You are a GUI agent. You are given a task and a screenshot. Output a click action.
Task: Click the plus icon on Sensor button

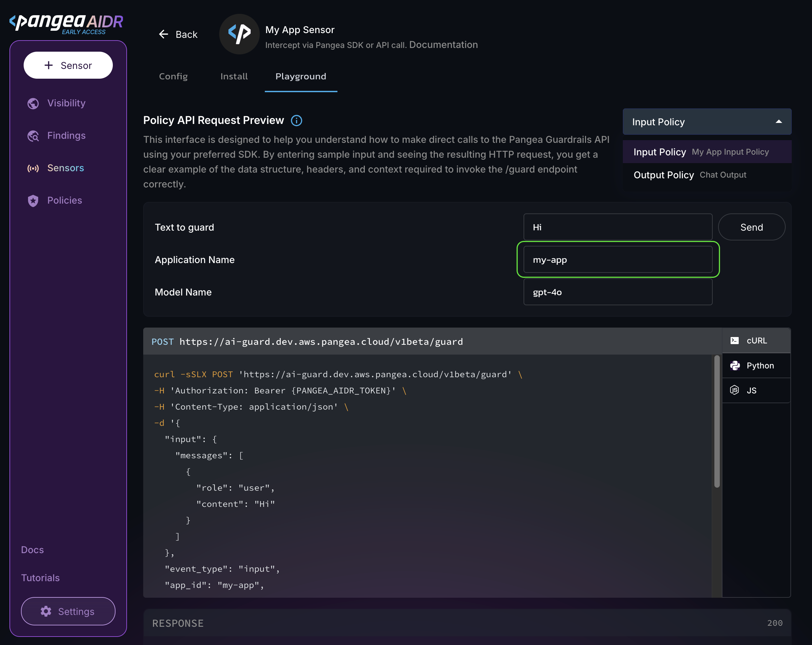pyautogui.click(x=49, y=65)
